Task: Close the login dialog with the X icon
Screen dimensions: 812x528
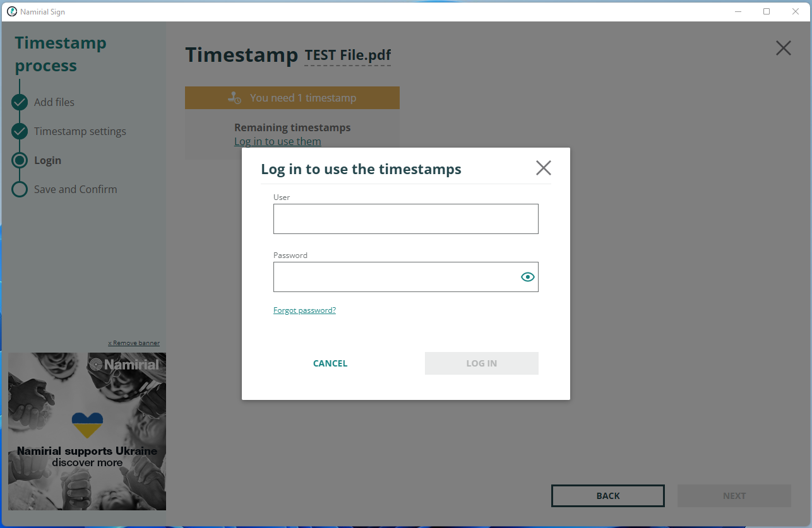Action: pos(544,168)
